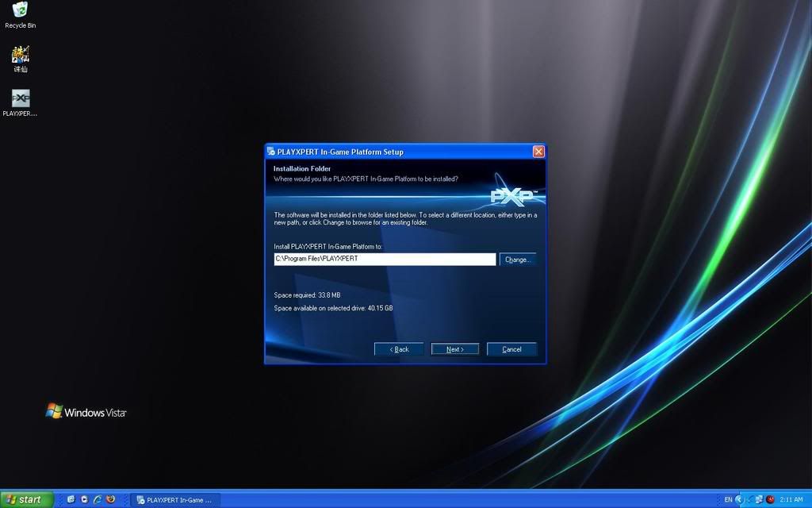Screen dimensions: 812x508
Task: Click Next in the setup wizard
Action: pyautogui.click(x=455, y=349)
